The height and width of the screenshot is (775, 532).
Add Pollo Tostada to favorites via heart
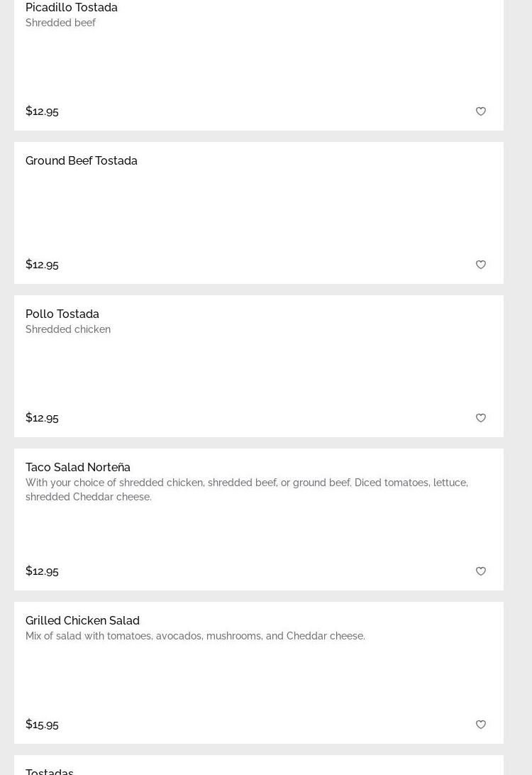pos(481,418)
